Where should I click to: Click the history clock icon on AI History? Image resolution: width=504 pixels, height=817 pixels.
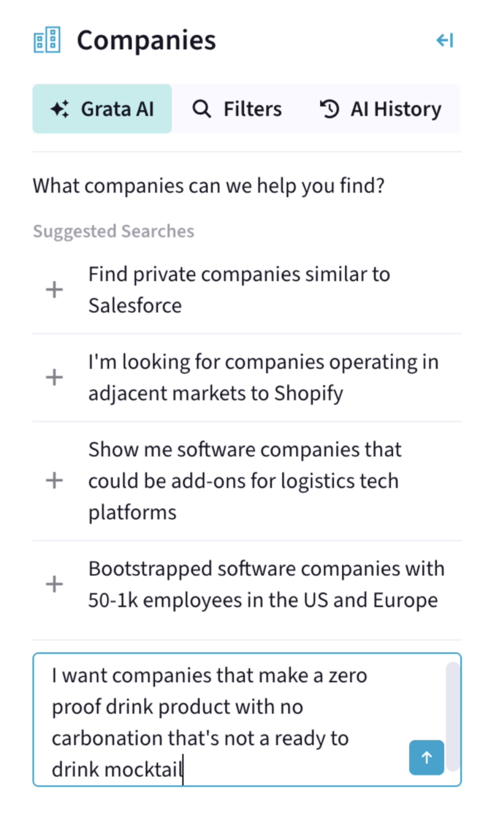[x=329, y=108]
